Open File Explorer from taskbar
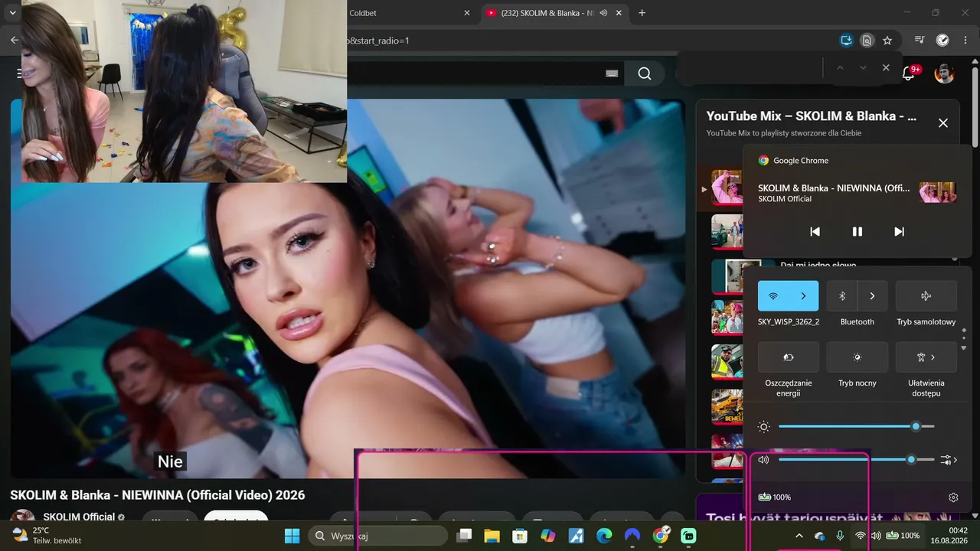 click(x=492, y=536)
